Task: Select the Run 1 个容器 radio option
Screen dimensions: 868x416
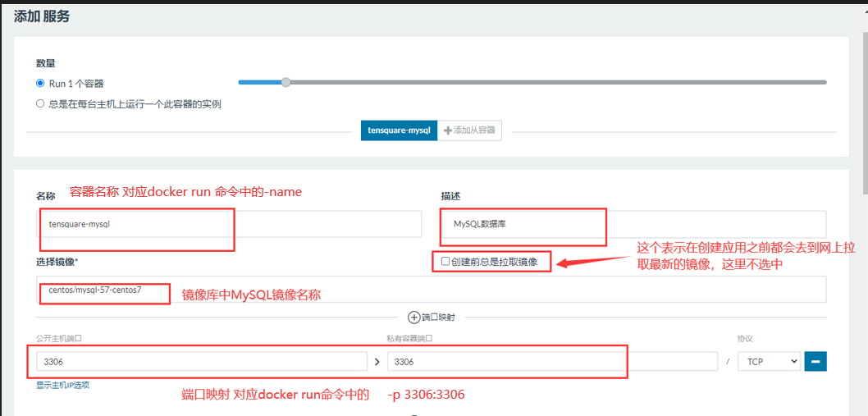Action: point(40,84)
